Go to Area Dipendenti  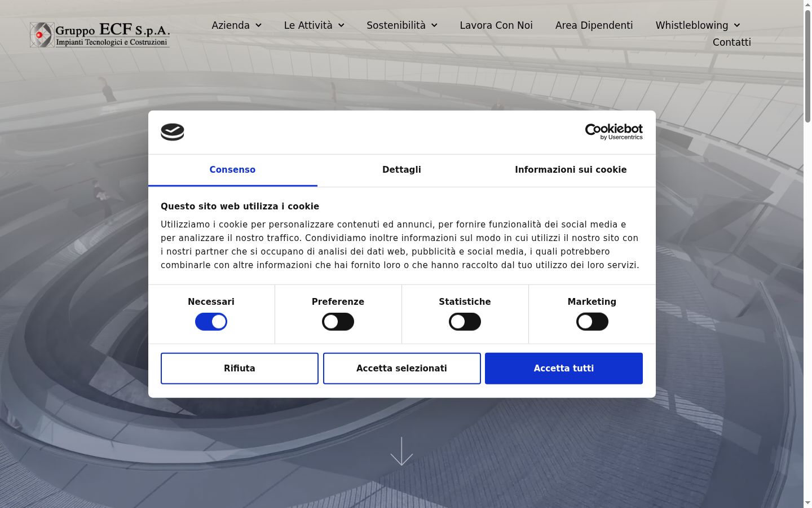click(594, 25)
